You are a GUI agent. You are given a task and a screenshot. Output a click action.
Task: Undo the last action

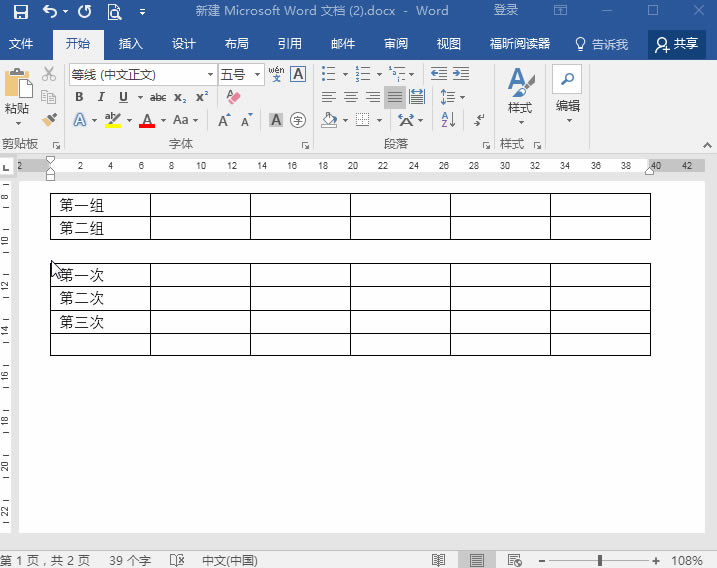[50, 11]
